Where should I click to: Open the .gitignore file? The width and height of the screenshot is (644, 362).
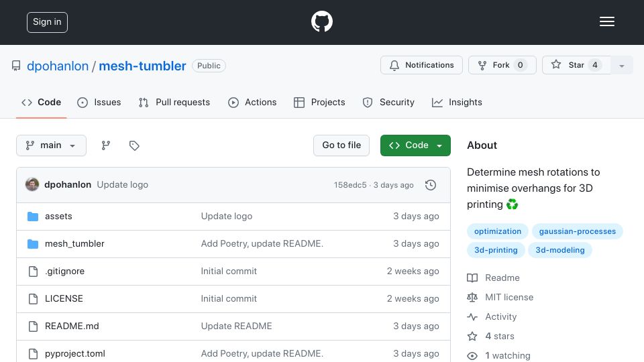coord(64,271)
